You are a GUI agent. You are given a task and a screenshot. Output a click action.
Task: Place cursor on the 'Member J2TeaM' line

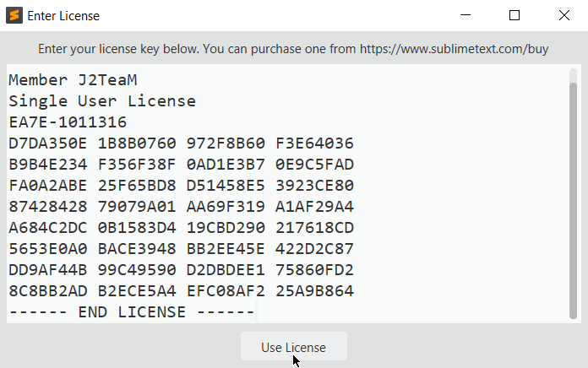pyautogui.click(x=73, y=80)
